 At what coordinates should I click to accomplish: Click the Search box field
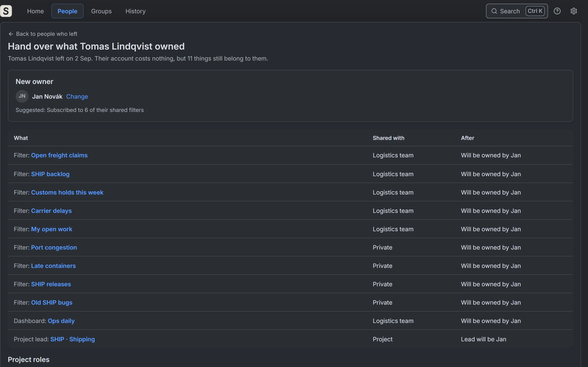pos(517,11)
